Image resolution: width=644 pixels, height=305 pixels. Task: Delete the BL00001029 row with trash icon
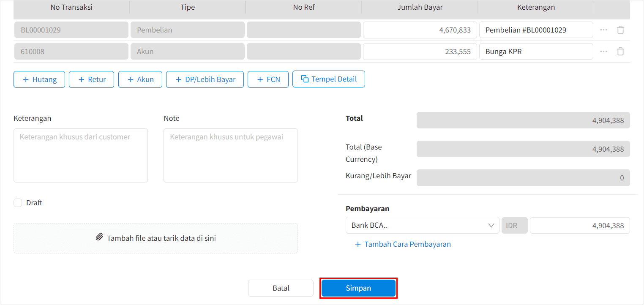[620, 30]
